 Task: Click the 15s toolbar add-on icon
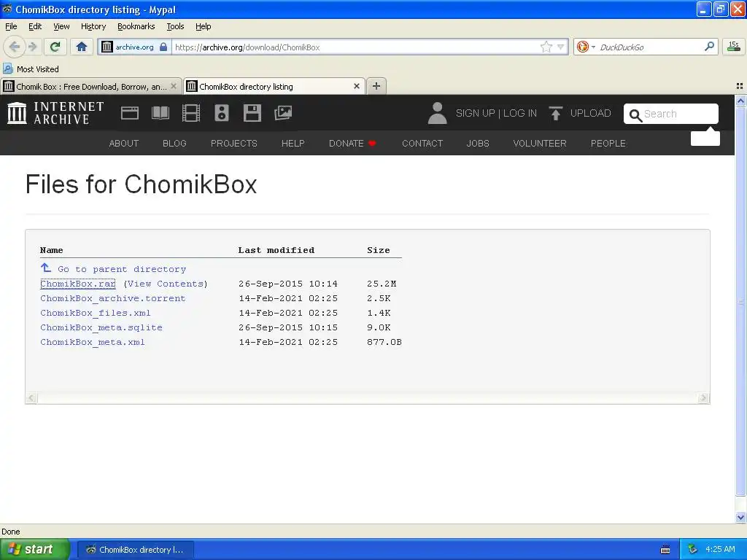point(734,46)
